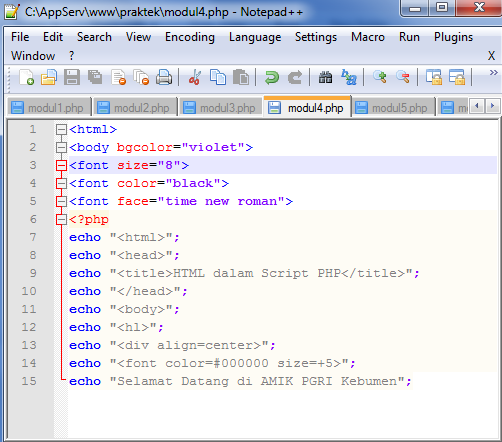
Task: Zoom in using the magnifier plus icon
Action: 380,77
